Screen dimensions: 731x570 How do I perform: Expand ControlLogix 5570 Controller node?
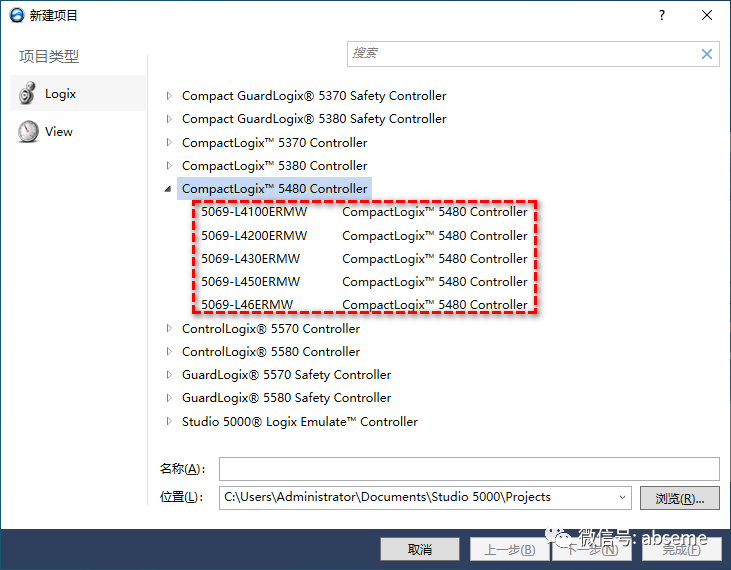(169, 328)
